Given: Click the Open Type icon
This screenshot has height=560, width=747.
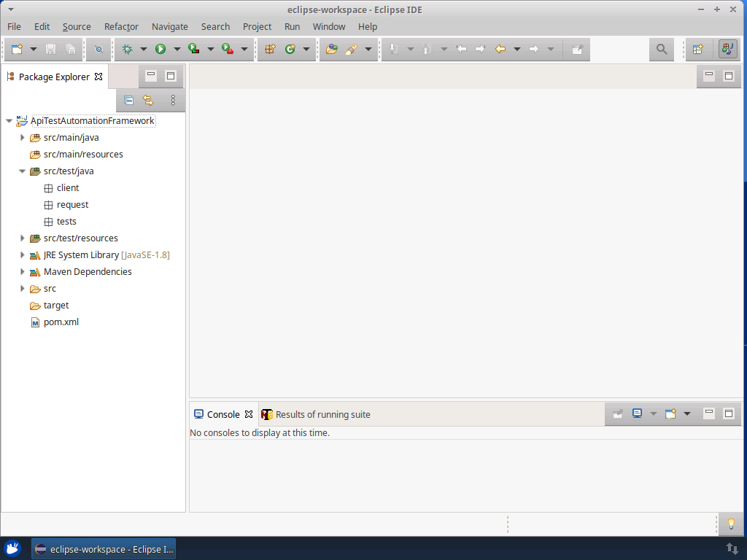Looking at the screenshot, I should (x=332, y=49).
